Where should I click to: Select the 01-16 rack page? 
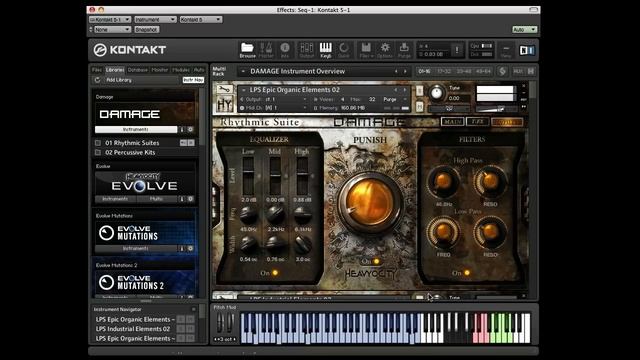424,71
